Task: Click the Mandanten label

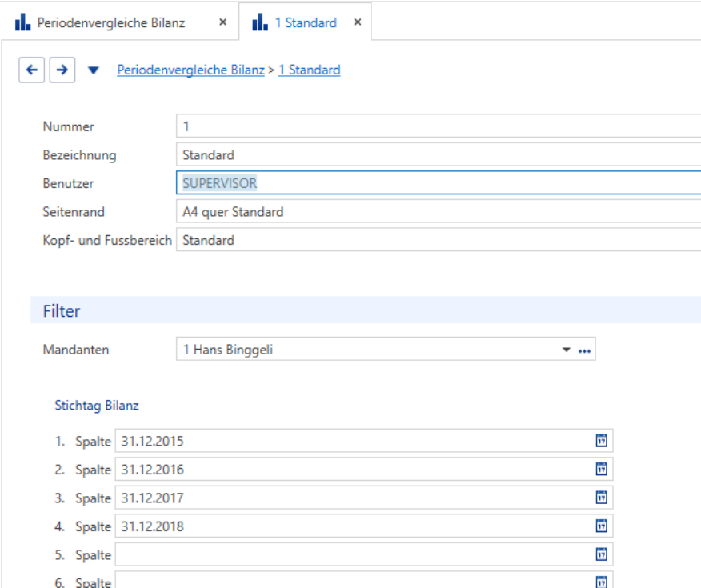Action: pos(76,350)
